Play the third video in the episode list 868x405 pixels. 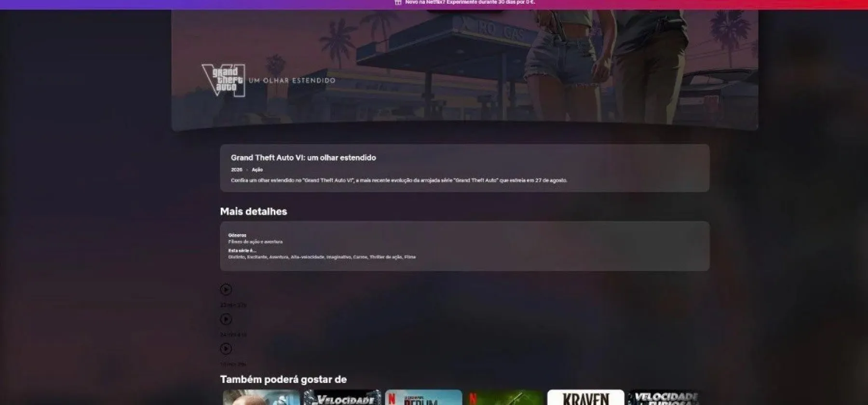pyautogui.click(x=226, y=349)
